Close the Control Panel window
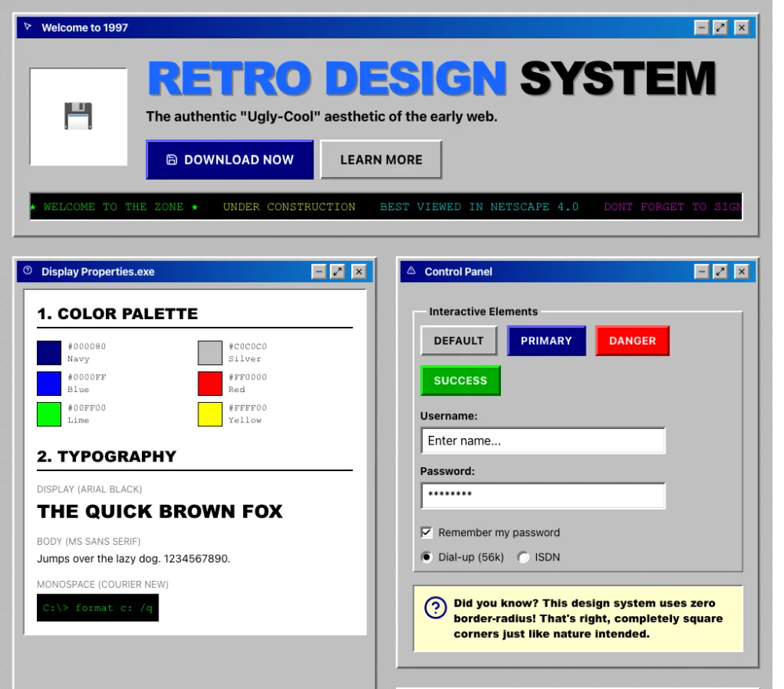This screenshot has width=784, height=689. pos(742,271)
